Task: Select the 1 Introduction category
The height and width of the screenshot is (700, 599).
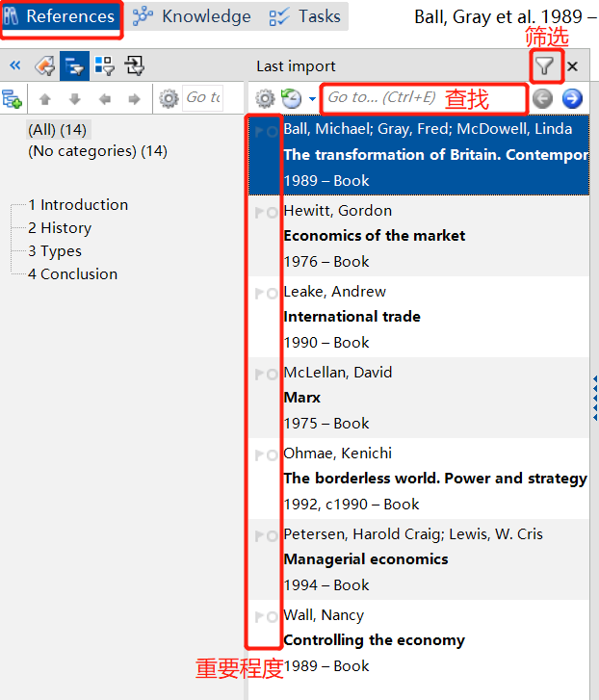Action: (x=78, y=205)
